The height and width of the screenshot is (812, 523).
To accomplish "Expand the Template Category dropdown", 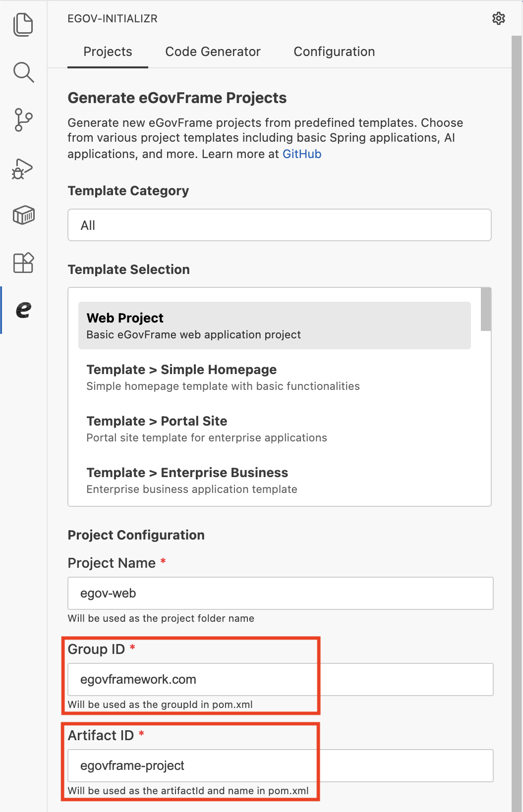I will [x=279, y=225].
